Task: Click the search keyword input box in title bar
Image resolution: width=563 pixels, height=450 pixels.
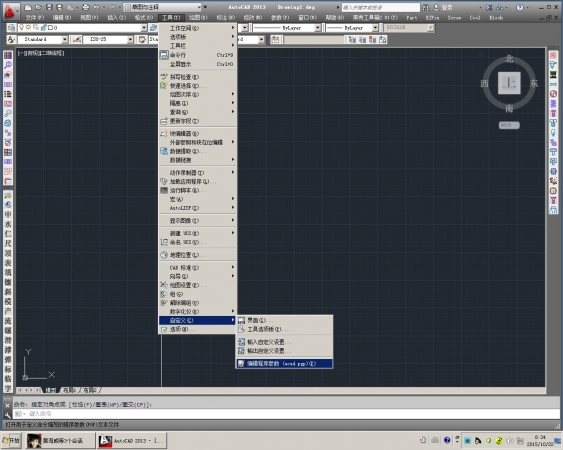Action: 380,7
